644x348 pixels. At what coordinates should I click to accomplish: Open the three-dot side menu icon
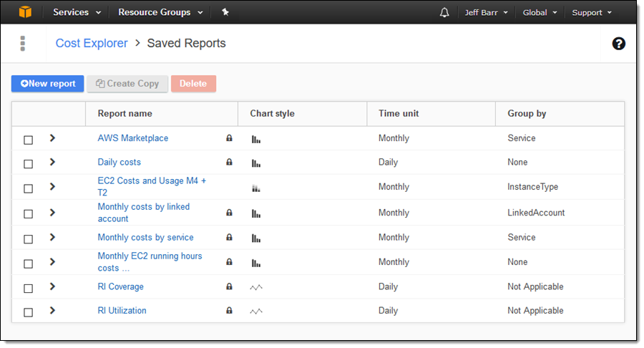tap(23, 44)
